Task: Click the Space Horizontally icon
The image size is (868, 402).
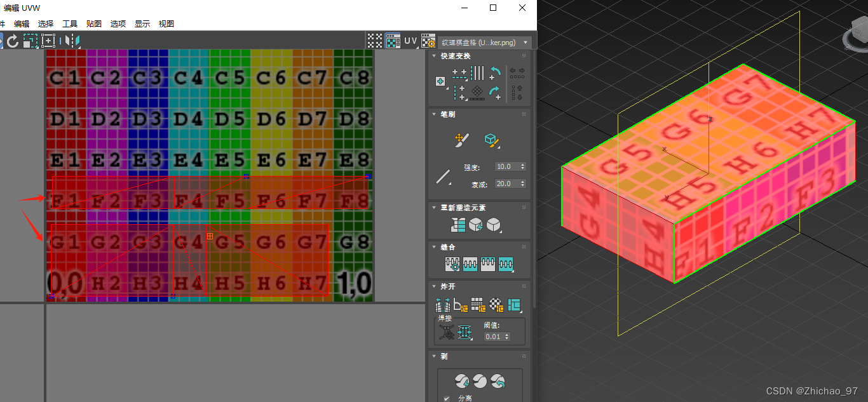Action: 517,74
